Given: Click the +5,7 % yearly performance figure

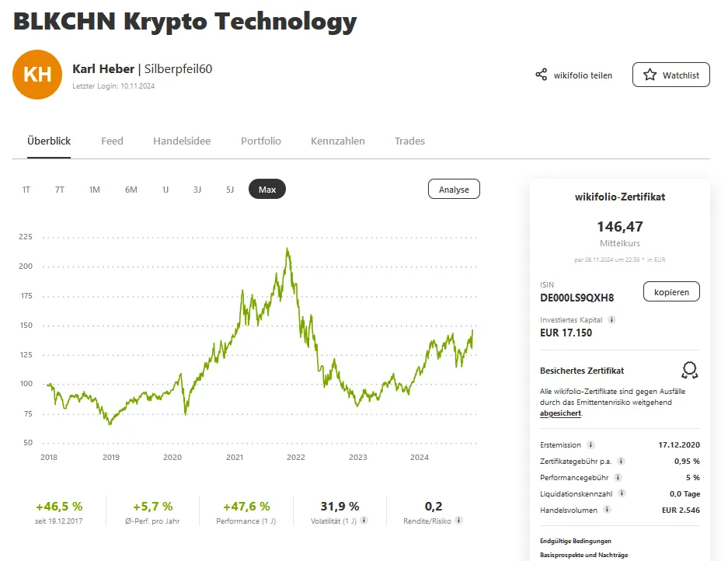Looking at the screenshot, I should click(153, 506).
